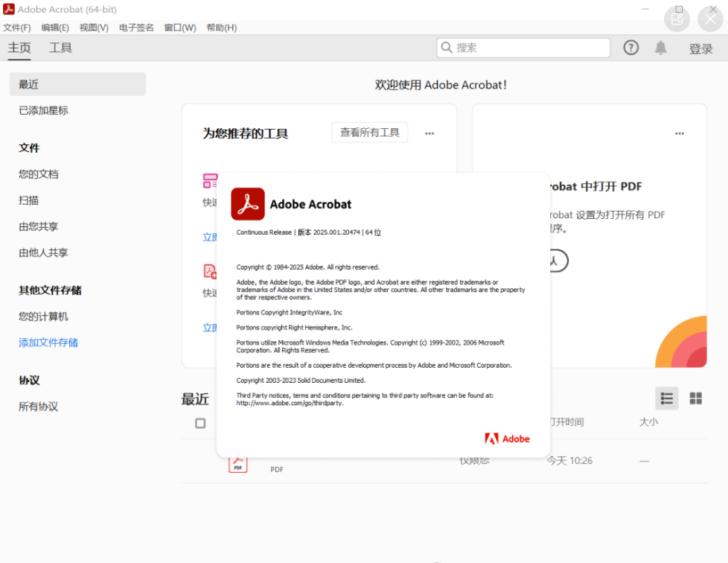
Task: Open 由您共享 in the sidebar
Action: [39, 226]
